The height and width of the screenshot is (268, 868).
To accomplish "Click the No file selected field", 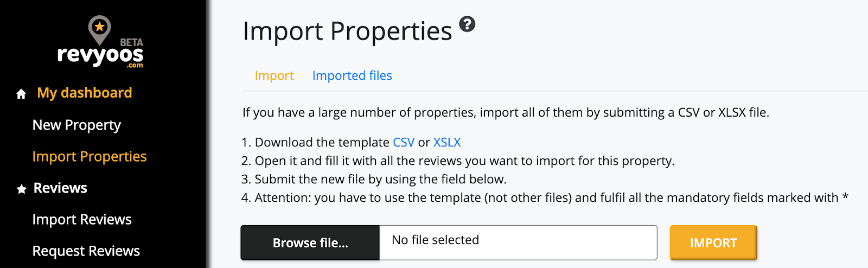I will click(x=518, y=242).
